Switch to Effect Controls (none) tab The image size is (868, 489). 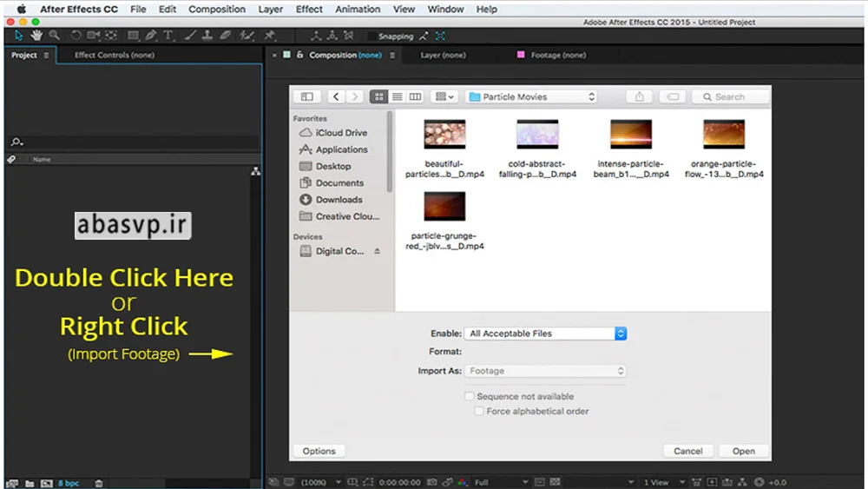tap(115, 55)
